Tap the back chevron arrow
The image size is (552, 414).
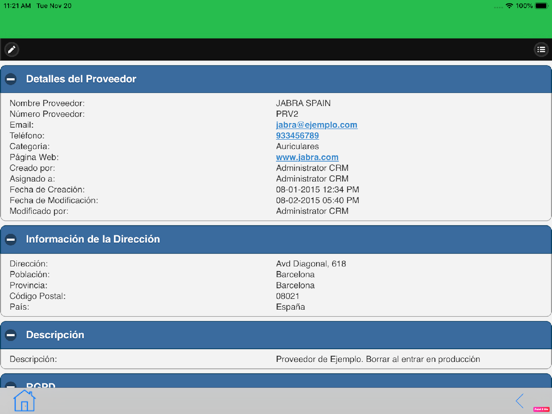[520, 401]
